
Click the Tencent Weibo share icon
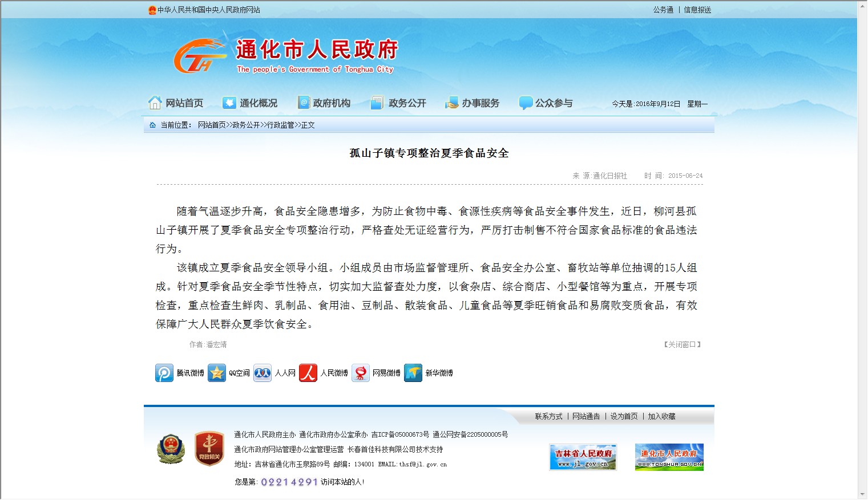tap(164, 373)
